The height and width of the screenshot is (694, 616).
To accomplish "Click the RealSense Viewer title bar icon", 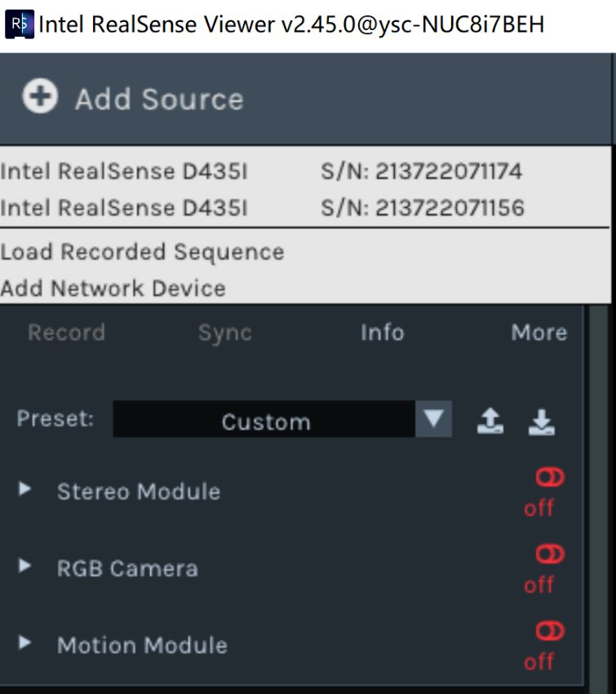I will tap(19, 24).
